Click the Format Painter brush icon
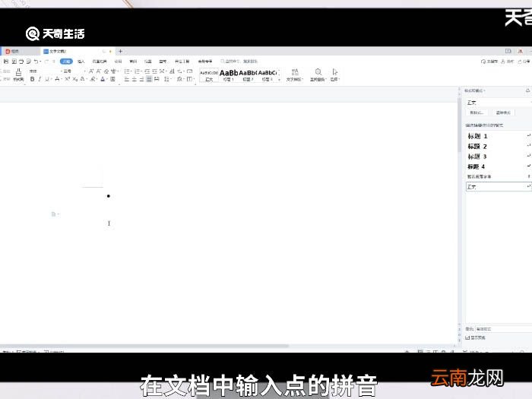The height and width of the screenshot is (399, 532). click(x=19, y=72)
